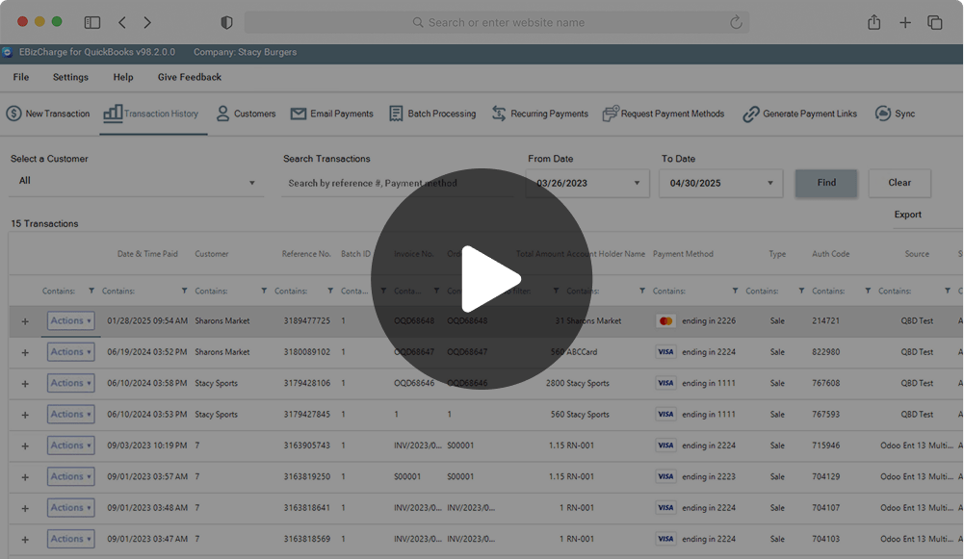This screenshot has width=964, height=560.
Task: Expand the first Sharons Market row
Action: [25, 321]
